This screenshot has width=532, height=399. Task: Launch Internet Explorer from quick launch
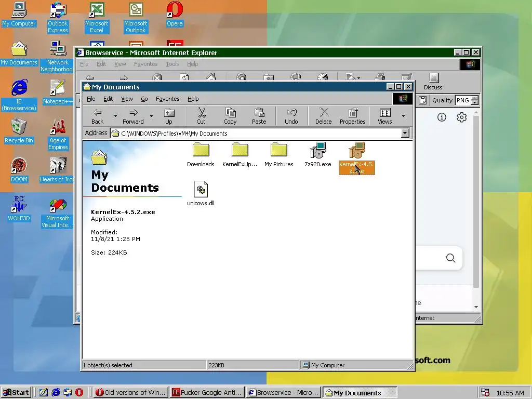point(56,393)
